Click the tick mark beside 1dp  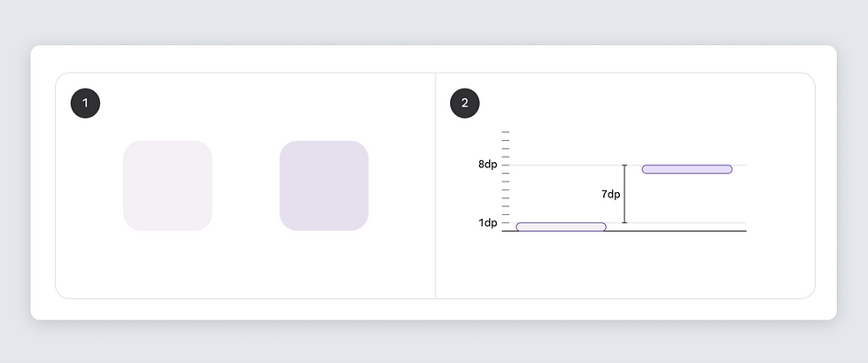click(x=506, y=222)
